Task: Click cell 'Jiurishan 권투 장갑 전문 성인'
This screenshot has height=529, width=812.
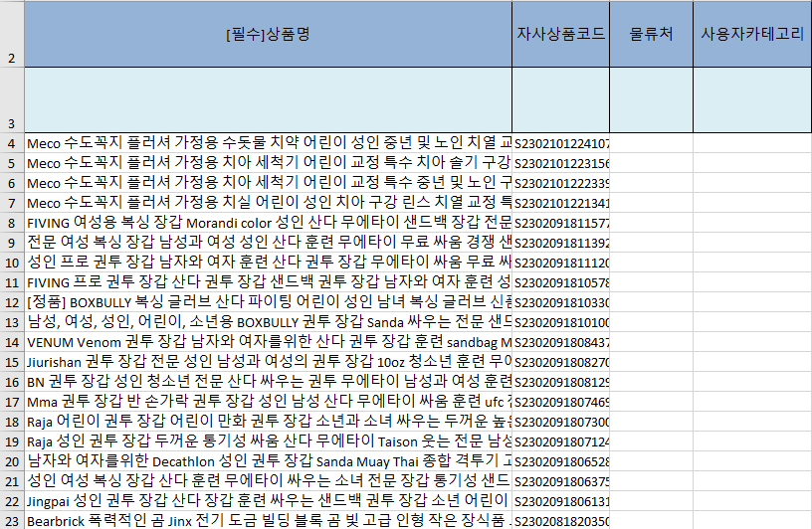Action: pyautogui.click(x=269, y=362)
